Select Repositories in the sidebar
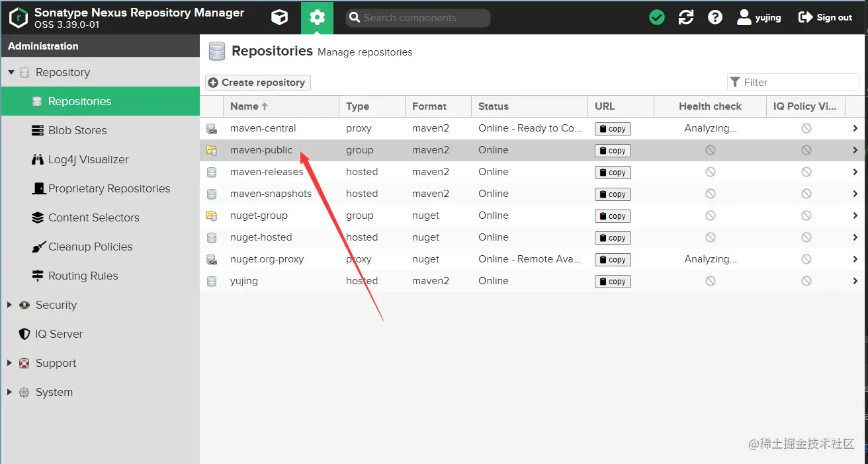Viewport: 868px width, 464px height. (101, 101)
